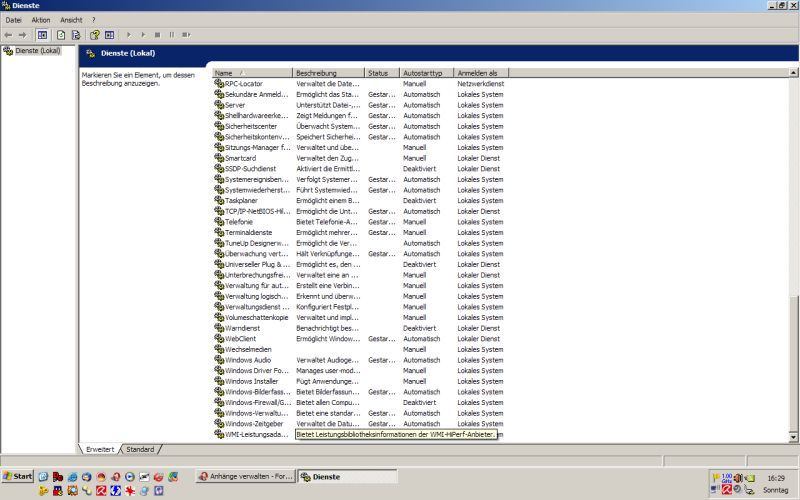Image resolution: width=800 pixels, height=500 pixels.
Task: Click the Properties toolbar icon left of Start
Action: tap(109, 35)
